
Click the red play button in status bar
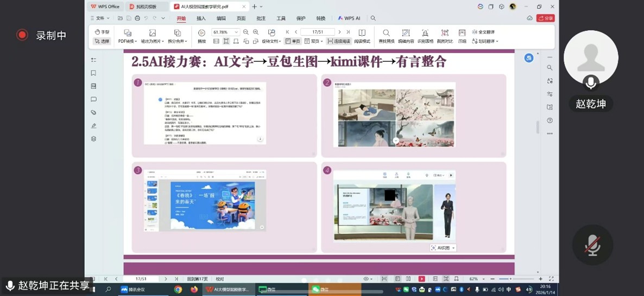[x=421, y=279]
